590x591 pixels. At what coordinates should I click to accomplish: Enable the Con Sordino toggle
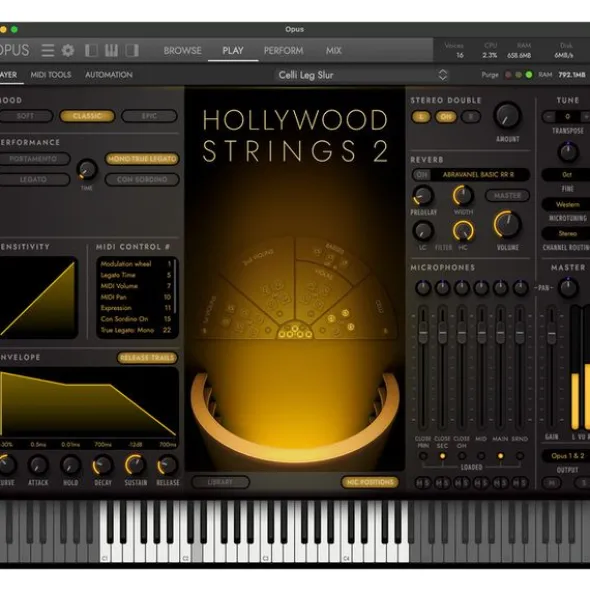[142, 180]
